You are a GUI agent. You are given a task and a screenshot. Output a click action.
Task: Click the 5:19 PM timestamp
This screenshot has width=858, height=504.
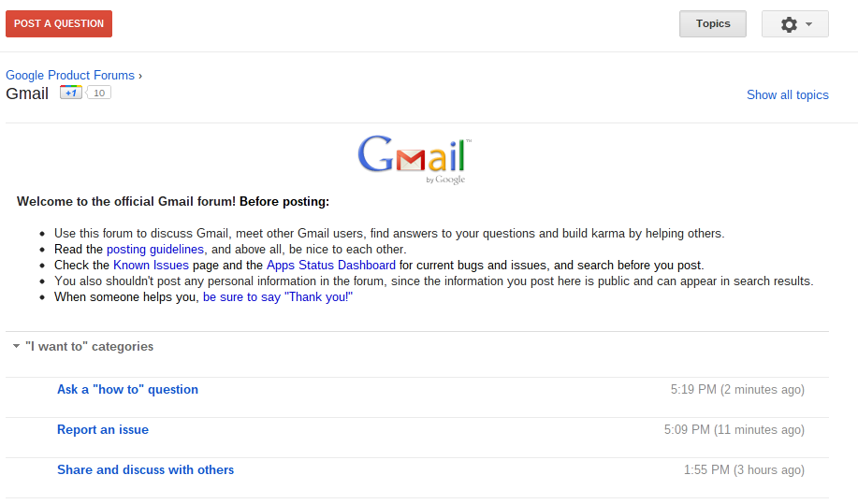tap(693, 389)
